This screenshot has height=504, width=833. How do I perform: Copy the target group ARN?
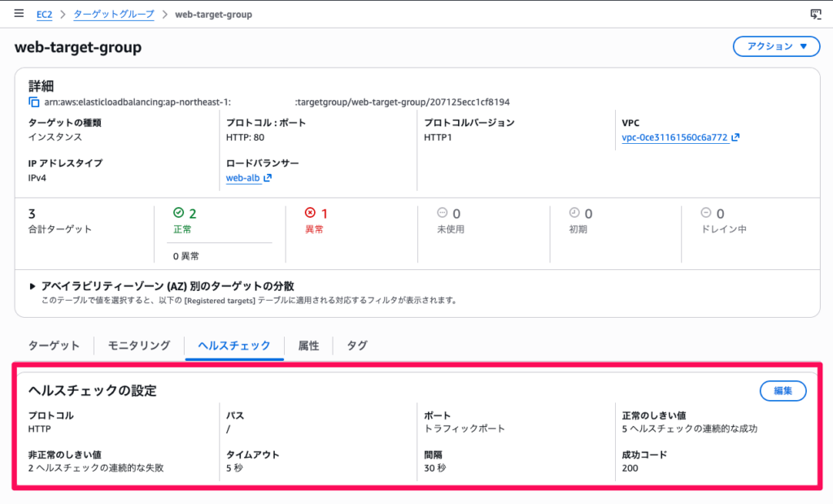[x=33, y=102]
